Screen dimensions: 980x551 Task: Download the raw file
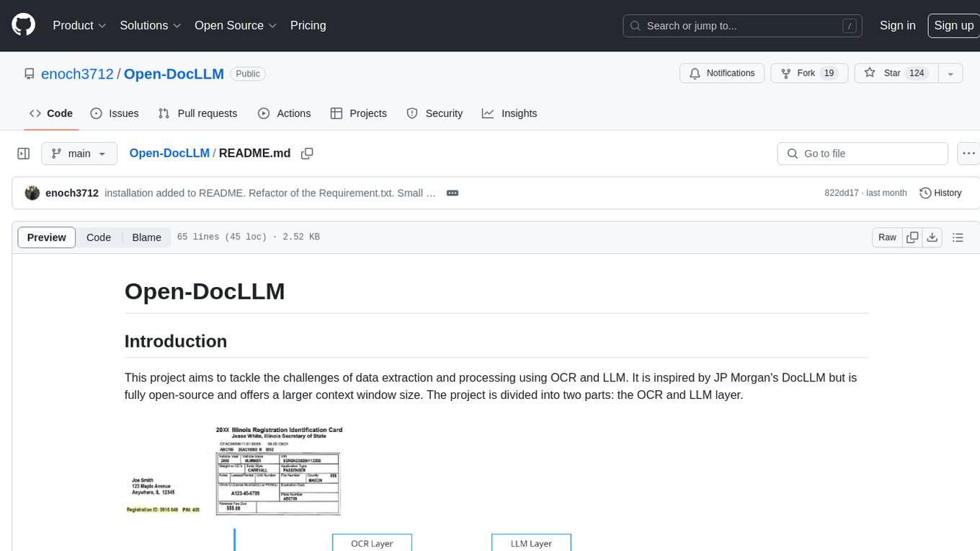932,237
